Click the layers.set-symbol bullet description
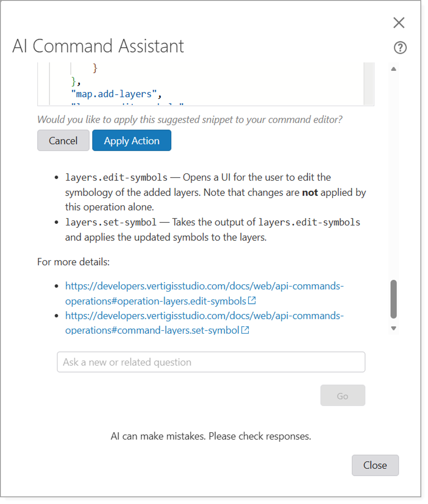Viewport: 428px width, 504px height. (x=213, y=230)
